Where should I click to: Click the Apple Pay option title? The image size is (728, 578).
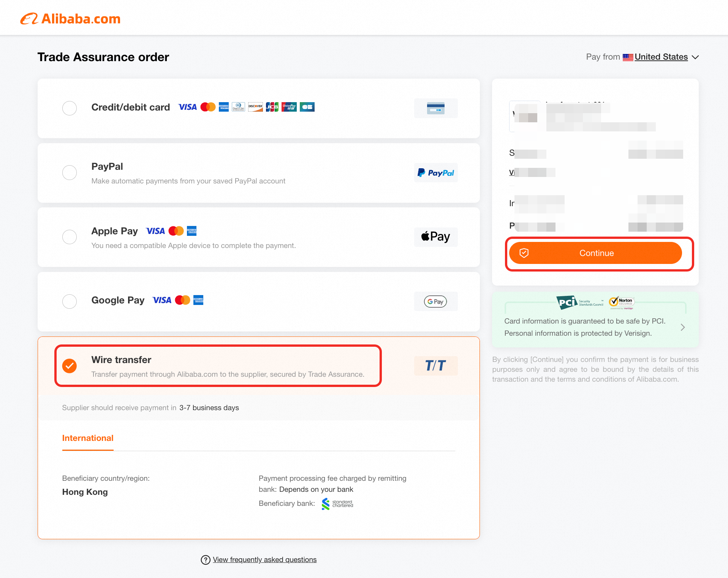[x=115, y=231]
